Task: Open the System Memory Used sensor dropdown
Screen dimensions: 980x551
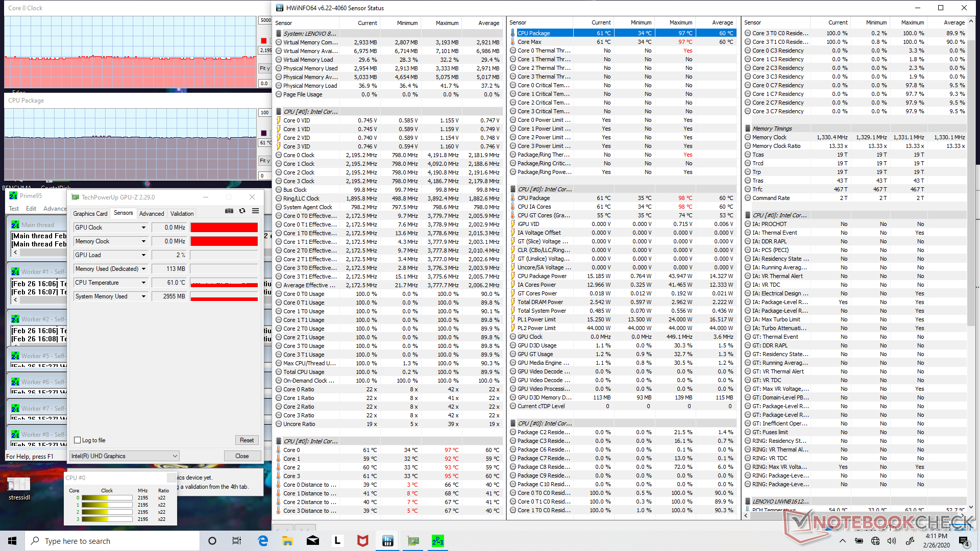Action: pyautogui.click(x=143, y=296)
